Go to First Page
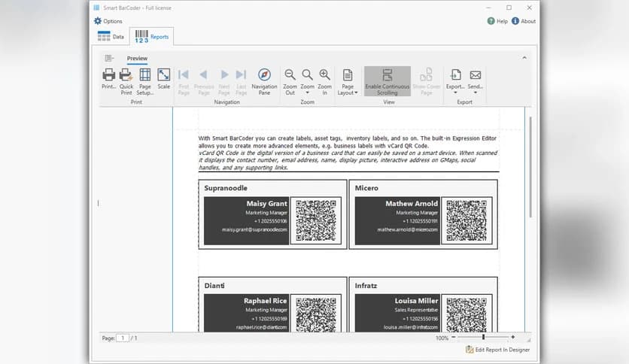 [184, 81]
